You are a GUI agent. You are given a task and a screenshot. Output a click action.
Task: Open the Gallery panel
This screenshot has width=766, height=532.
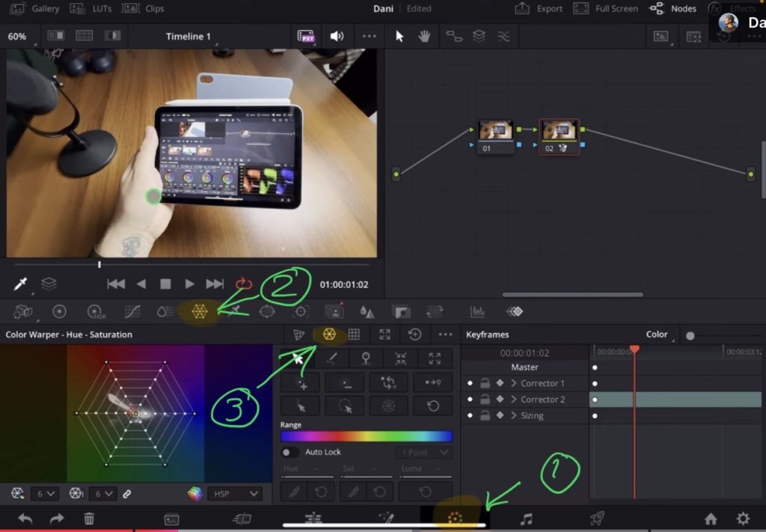(36, 9)
